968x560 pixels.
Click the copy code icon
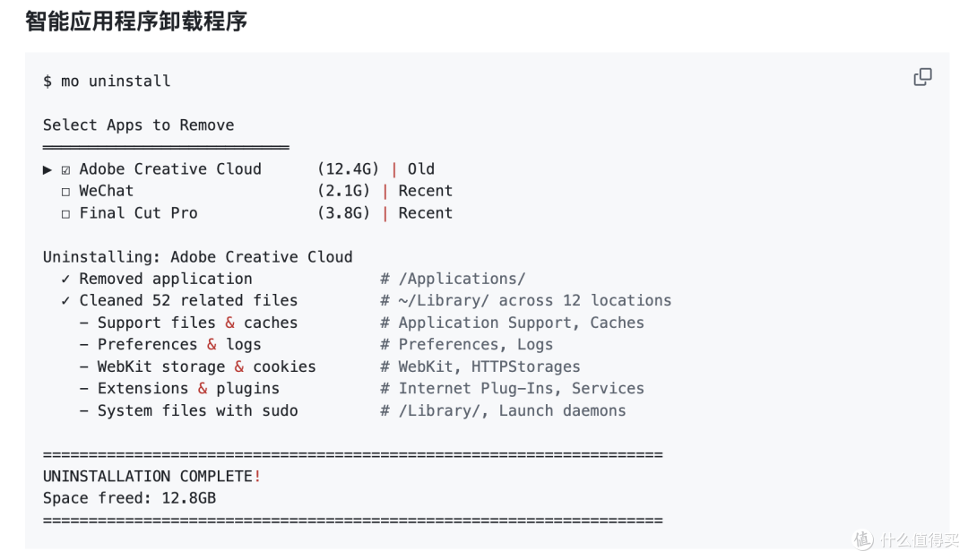(922, 77)
